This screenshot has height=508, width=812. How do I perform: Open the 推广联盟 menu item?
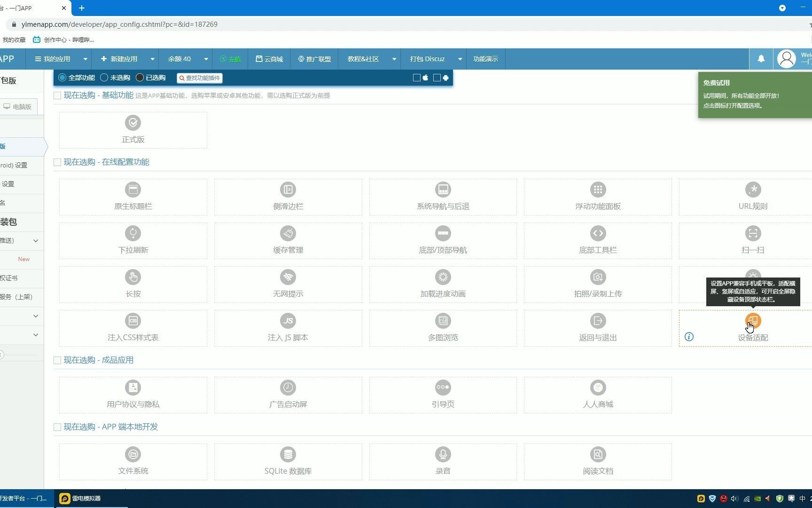click(x=314, y=59)
